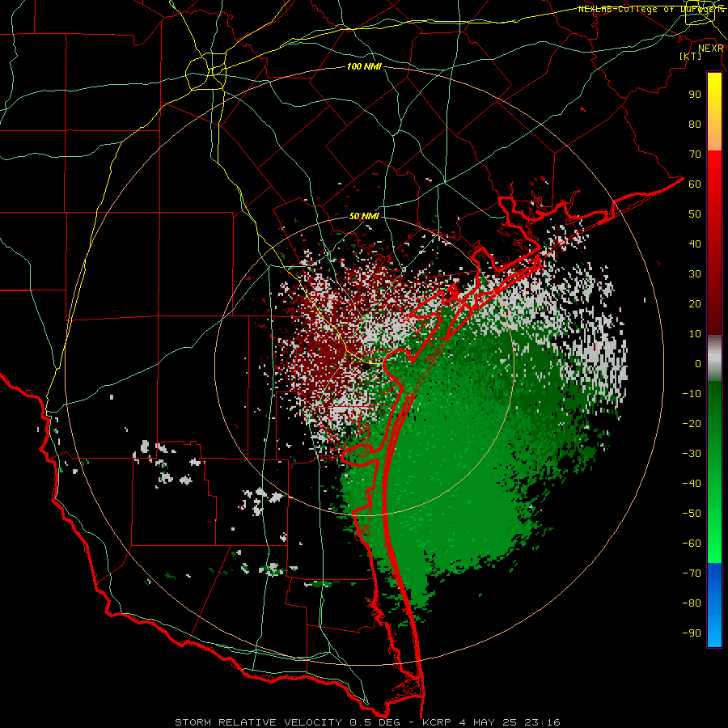Click the positive 80 scale label
The width and height of the screenshot is (728, 728).
coord(695,125)
